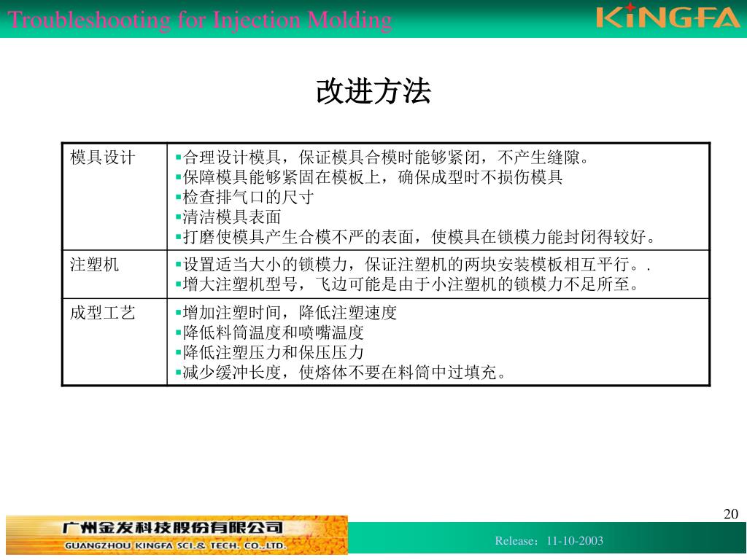The height and width of the screenshot is (560, 747).
Task: Click the '模具设计' table row label
Action: (x=102, y=157)
